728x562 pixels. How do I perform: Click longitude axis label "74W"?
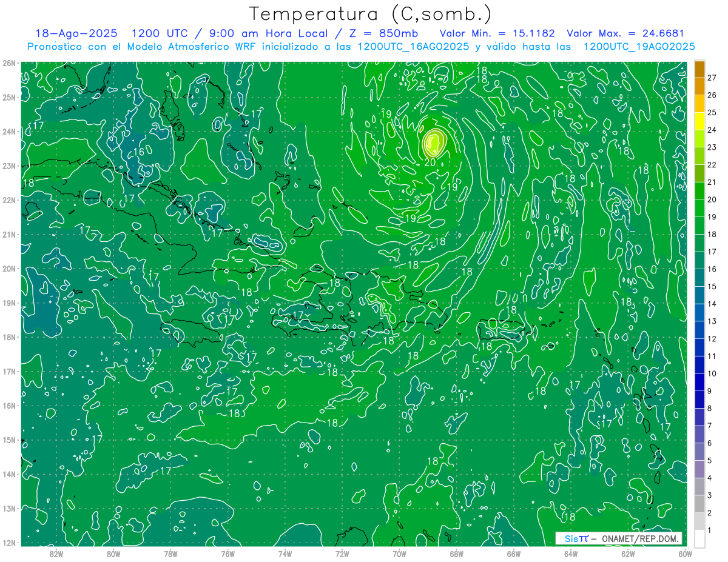click(285, 554)
